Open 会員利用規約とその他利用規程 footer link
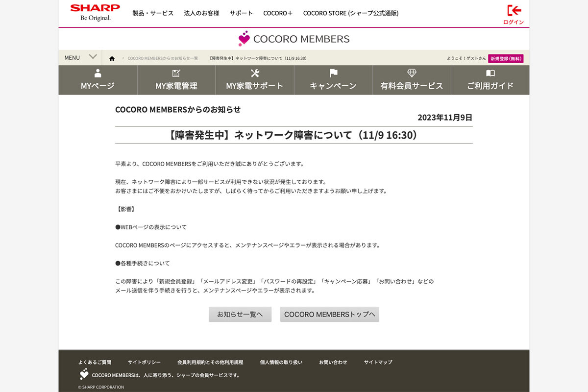Viewport: 588px width, 392px height. tap(210, 362)
